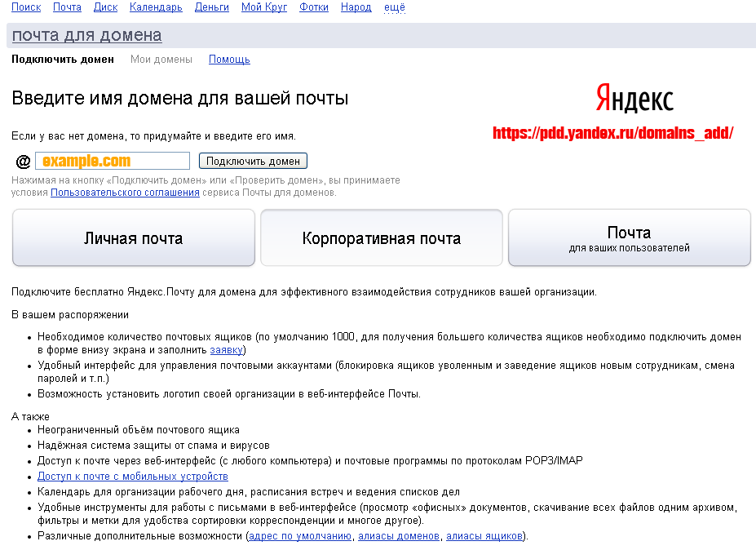Select the Личная почта panel

point(133,238)
